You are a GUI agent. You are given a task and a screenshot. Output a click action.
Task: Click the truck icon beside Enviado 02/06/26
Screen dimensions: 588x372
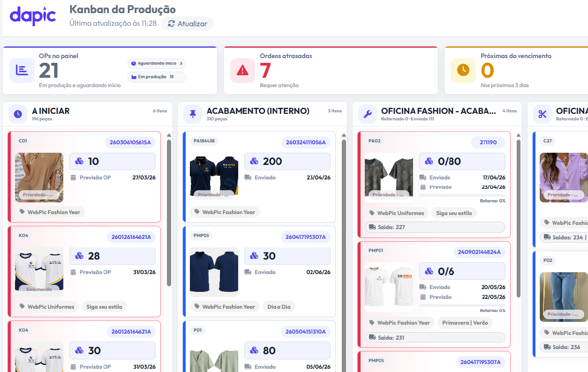click(248, 272)
